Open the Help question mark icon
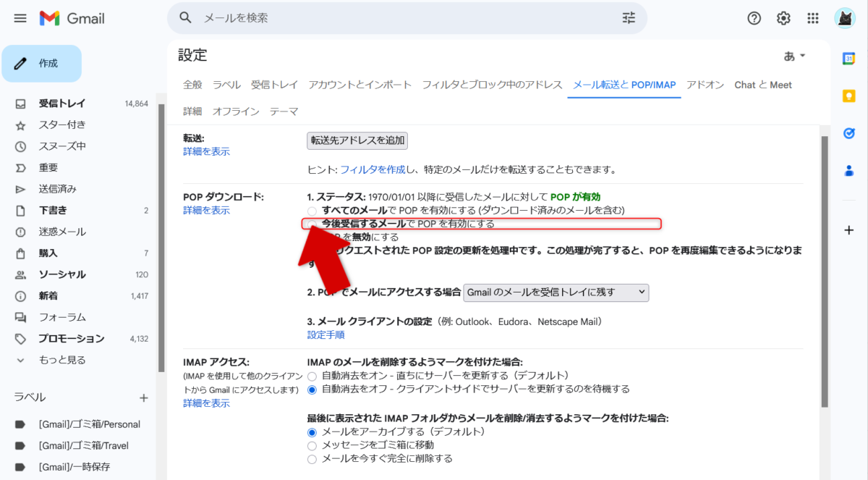Viewport: 868px width, 480px height. pos(754,18)
